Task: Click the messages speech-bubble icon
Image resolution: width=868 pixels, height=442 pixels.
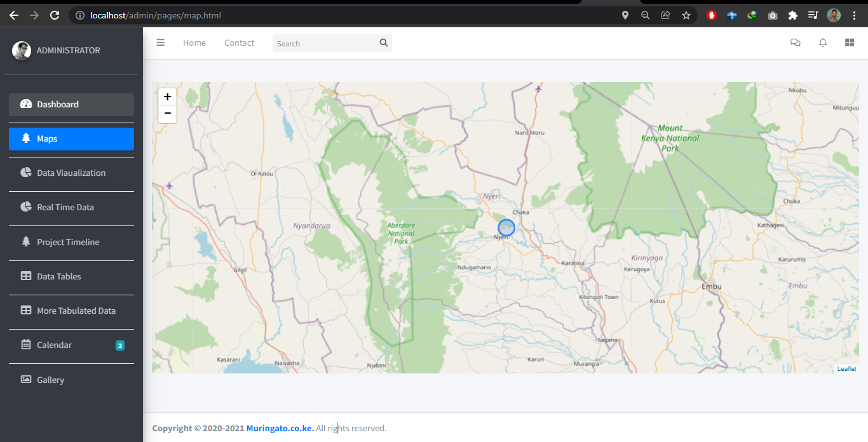Action: click(x=795, y=43)
